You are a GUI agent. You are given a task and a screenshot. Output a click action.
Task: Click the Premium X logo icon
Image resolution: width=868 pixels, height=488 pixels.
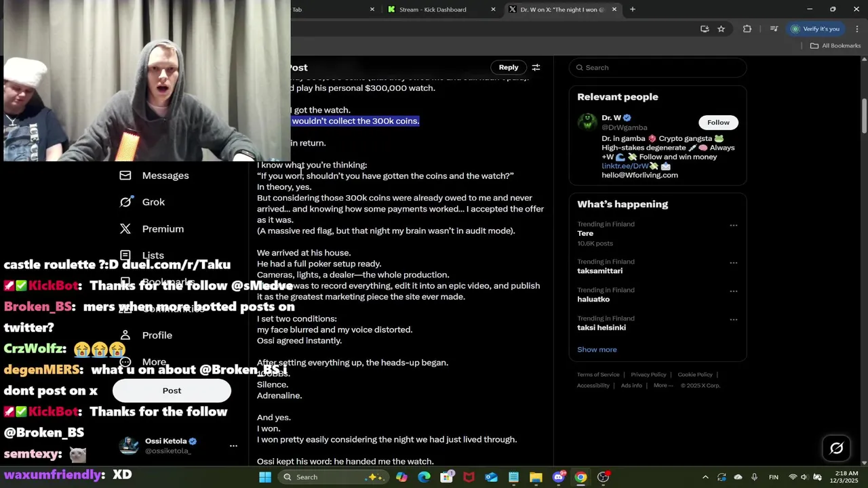click(x=125, y=229)
